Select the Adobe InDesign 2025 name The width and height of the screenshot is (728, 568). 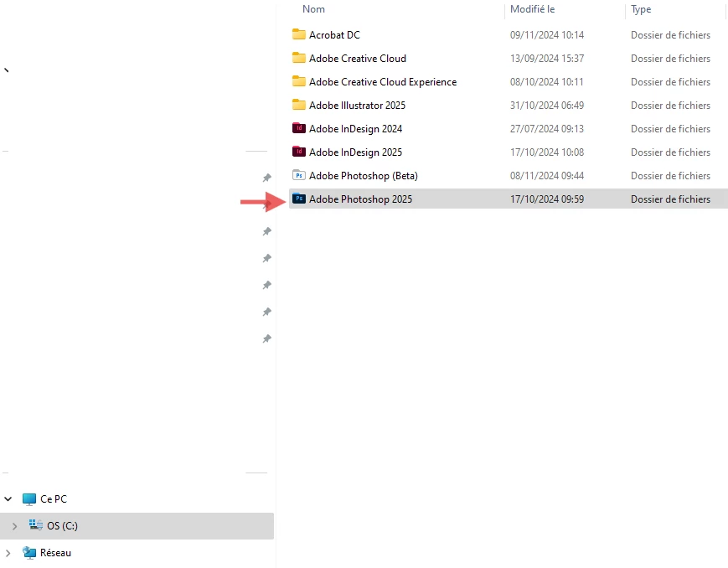[355, 152]
